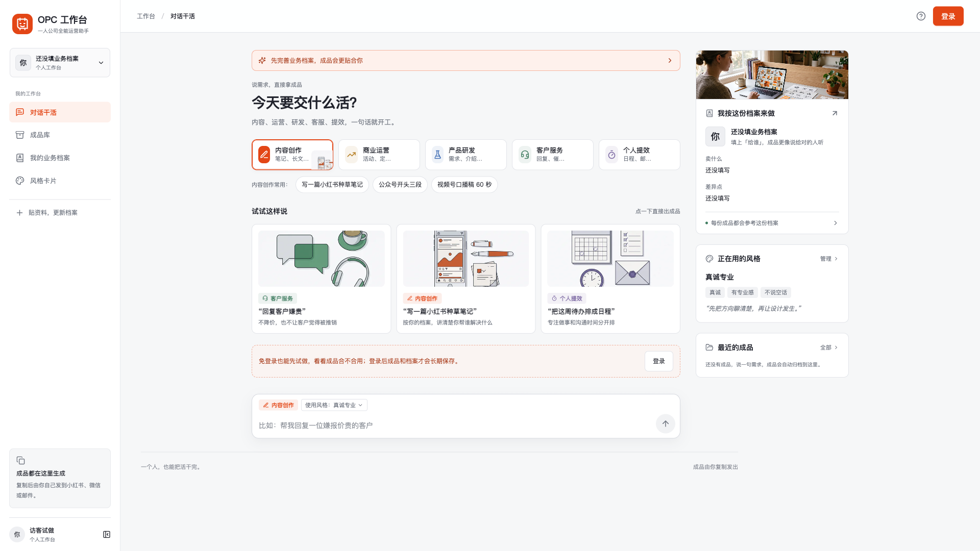The width and height of the screenshot is (980, 551).
Task: Open the “回复客户嫌贵” example card
Action: [321, 279]
